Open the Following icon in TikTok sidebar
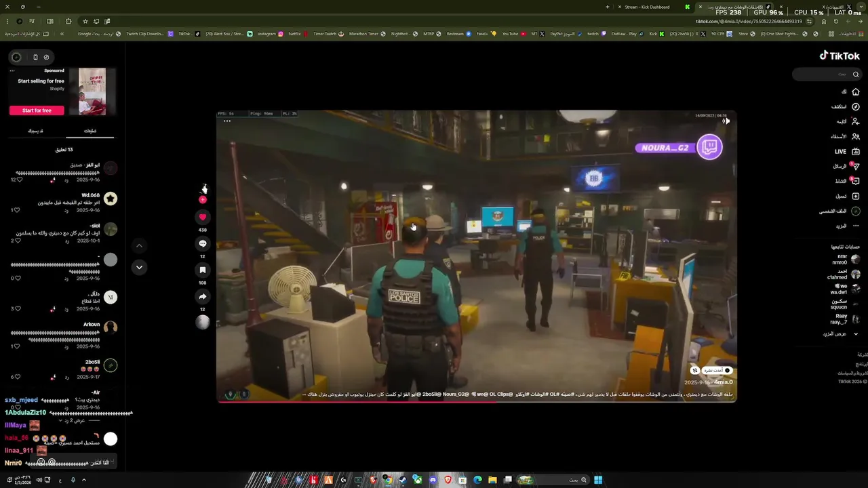The height and width of the screenshot is (488, 868). [856, 121]
